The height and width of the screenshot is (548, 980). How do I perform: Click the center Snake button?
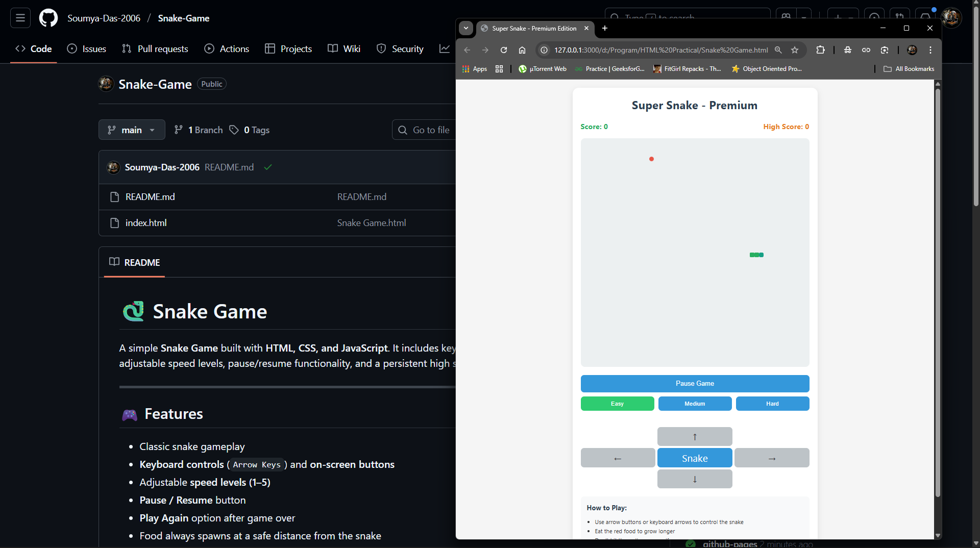point(695,458)
